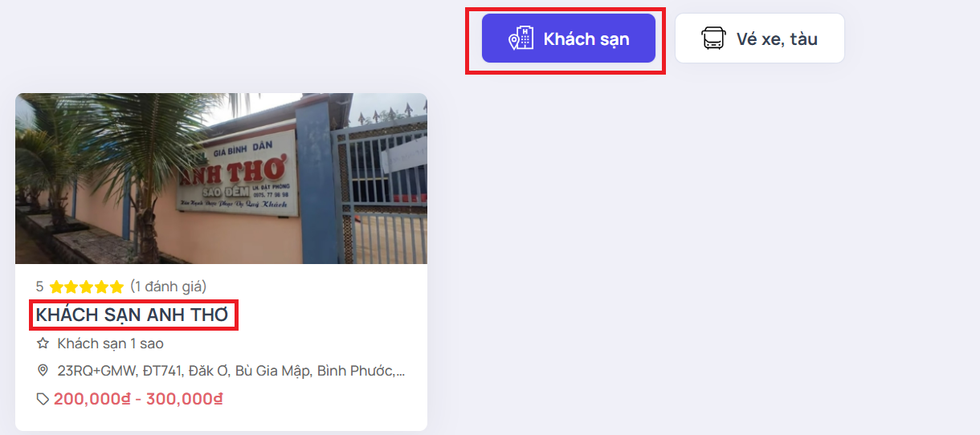The image size is (980, 435).
Task: Click the location pin icon before the address
Action: 43,371
